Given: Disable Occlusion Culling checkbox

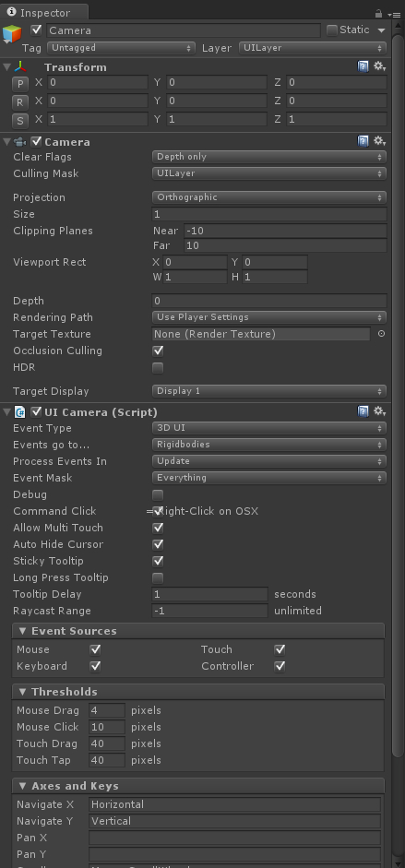Looking at the screenshot, I should 158,351.
